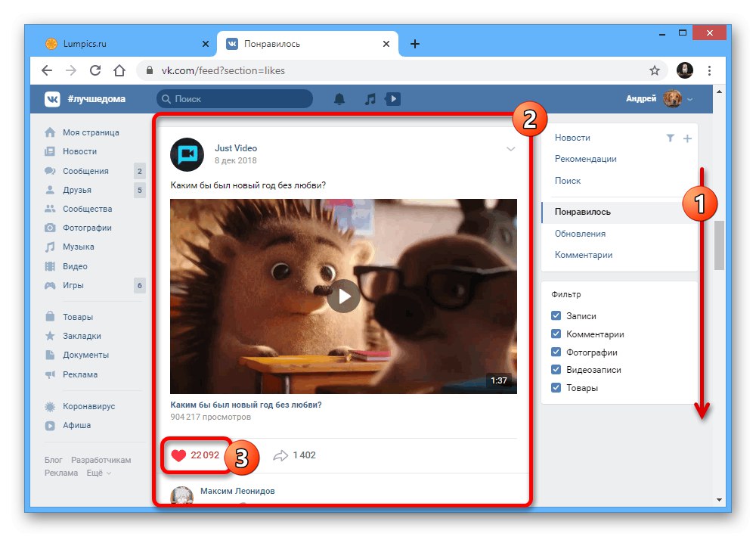Play the hedgehog video

pyautogui.click(x=343, y=296)
